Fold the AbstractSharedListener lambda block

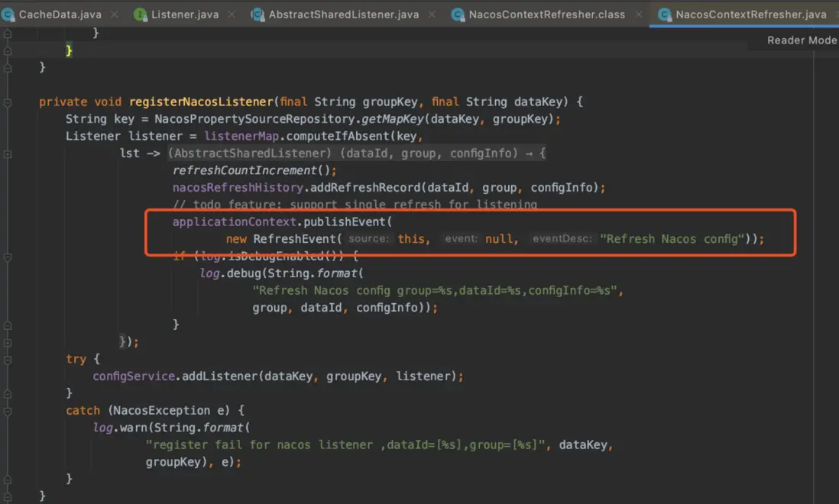pos(6,153)
